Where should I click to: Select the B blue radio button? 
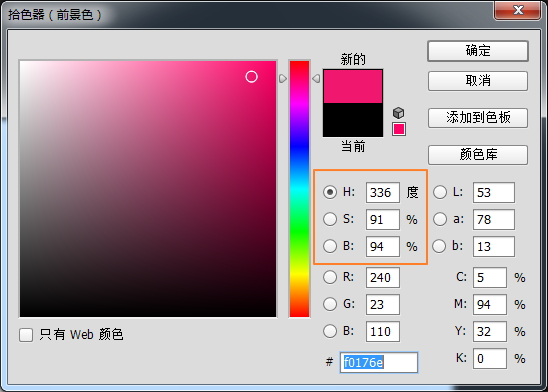pos(330,331)
